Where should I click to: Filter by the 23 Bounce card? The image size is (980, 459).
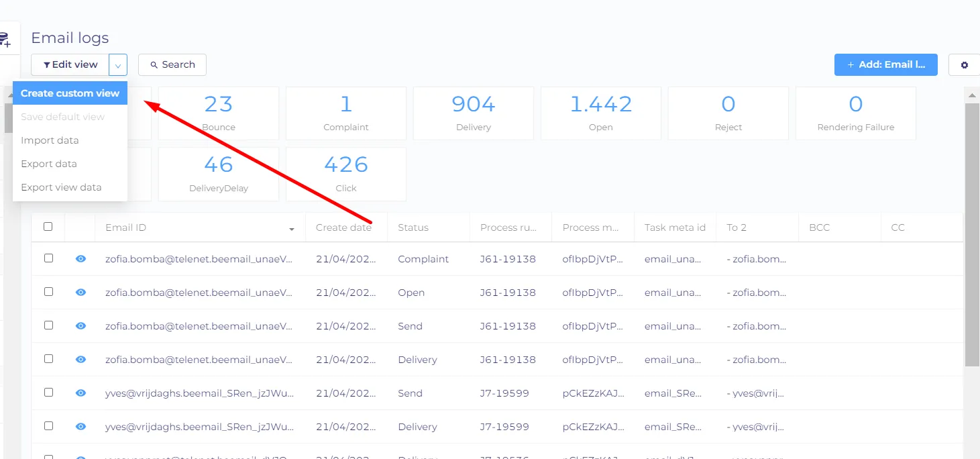click(219, 113)
